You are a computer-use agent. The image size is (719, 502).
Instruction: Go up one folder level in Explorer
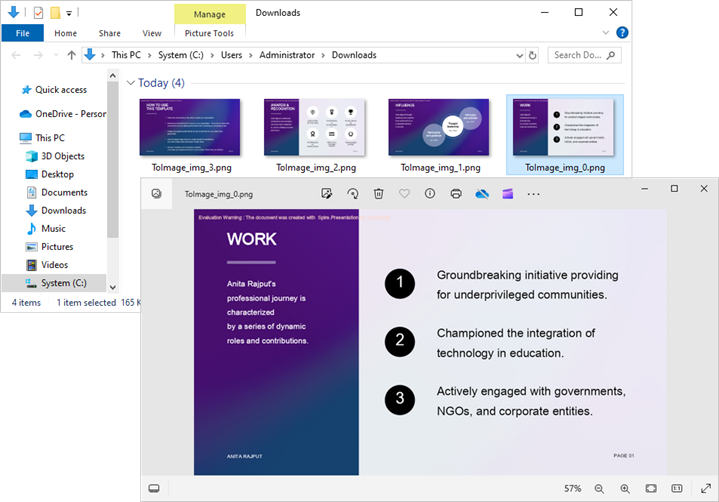pyautogui.click(x=72, y=55)
